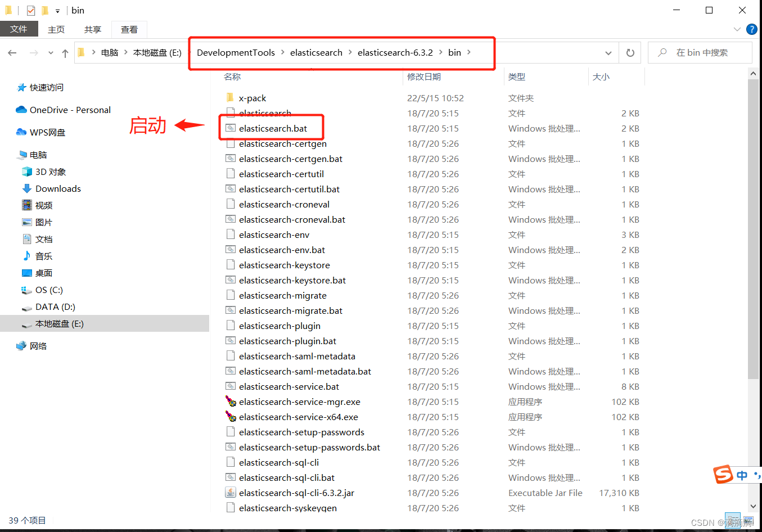Open the quick access toolbar customize dropdown
Screen dimensions: 762x532
click(x=57, y=11)
